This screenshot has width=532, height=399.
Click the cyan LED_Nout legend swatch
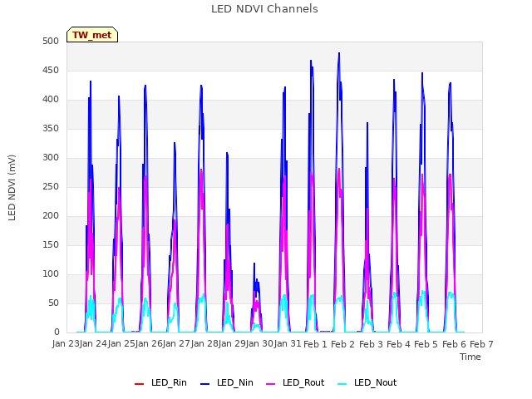[x=342, y=384]
